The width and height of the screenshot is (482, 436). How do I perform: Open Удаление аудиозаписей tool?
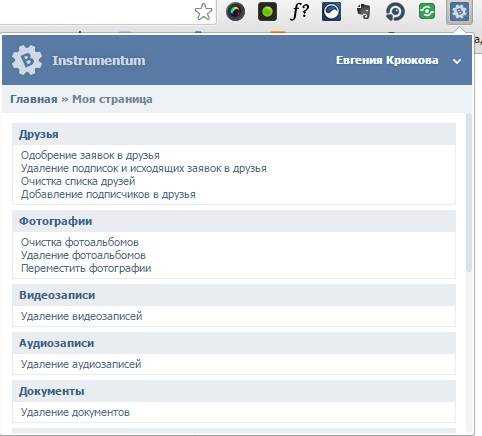[x=81, y=364]
